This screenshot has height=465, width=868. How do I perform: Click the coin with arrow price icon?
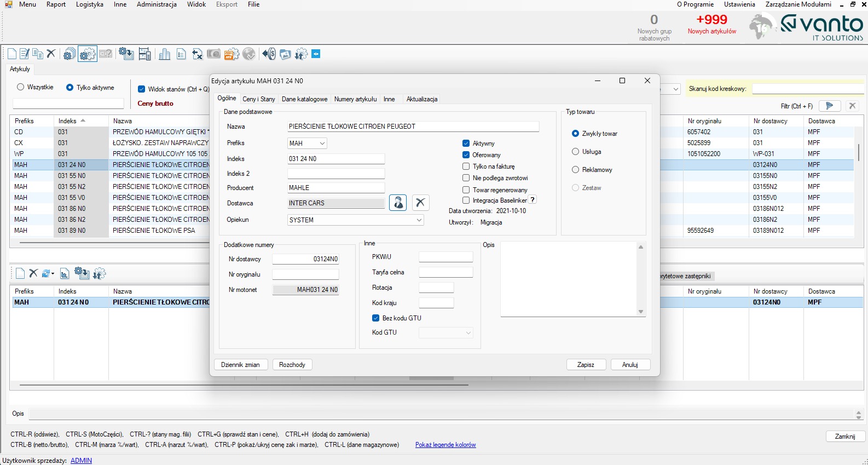click(269, 54)
